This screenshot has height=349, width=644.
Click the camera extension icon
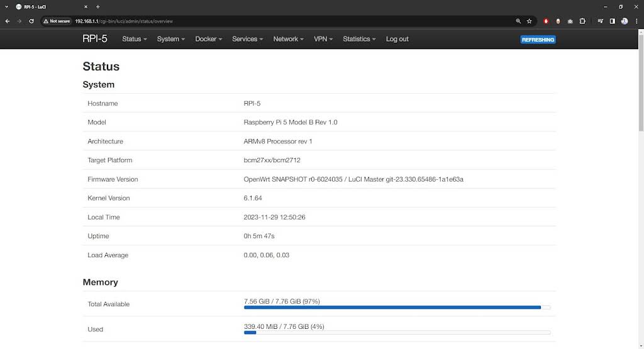coord(570,21)
